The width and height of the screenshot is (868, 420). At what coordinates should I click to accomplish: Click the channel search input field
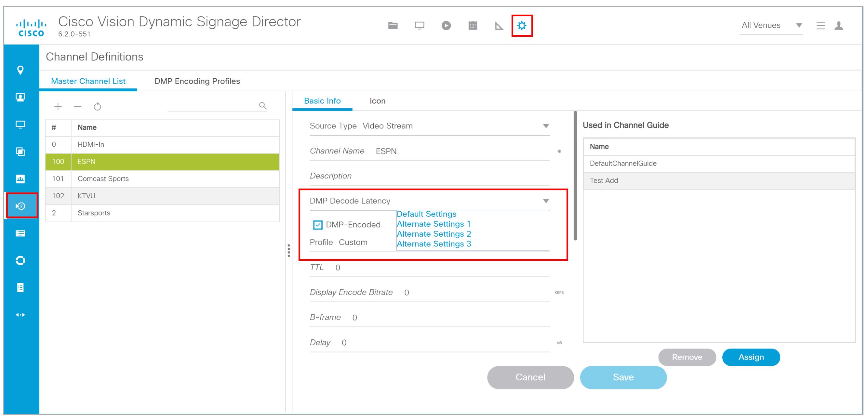point(212,106)
